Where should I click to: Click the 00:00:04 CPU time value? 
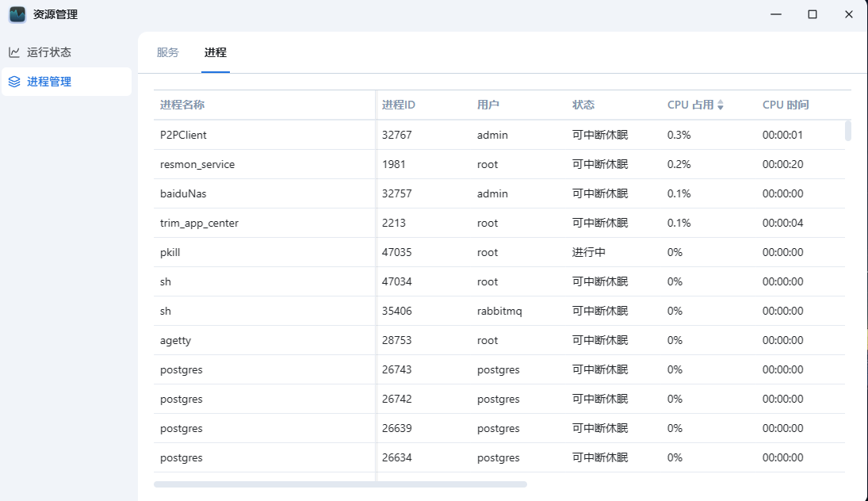click(782, 223)
